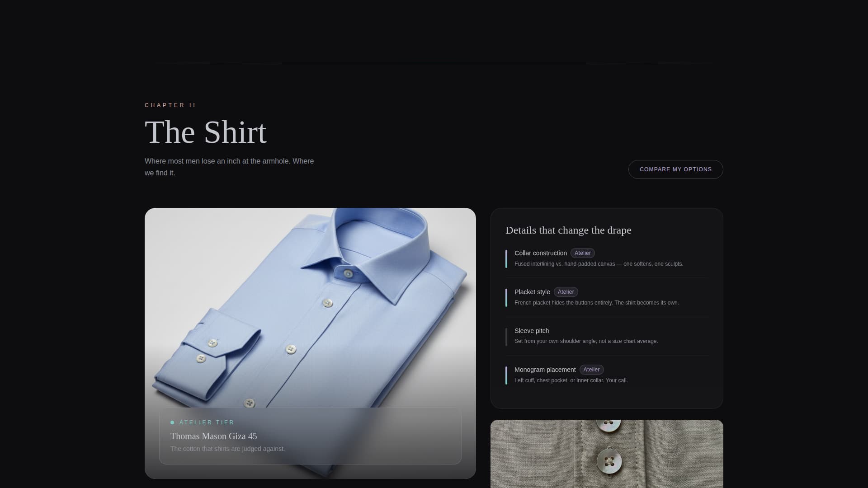Click the Thomas Mason Giza 45 title
Viewport: 868px width, 488px height.
213,436
